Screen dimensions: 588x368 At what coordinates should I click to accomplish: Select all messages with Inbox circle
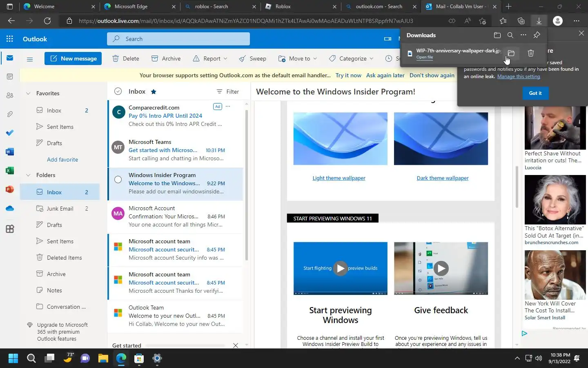(118, 91)
